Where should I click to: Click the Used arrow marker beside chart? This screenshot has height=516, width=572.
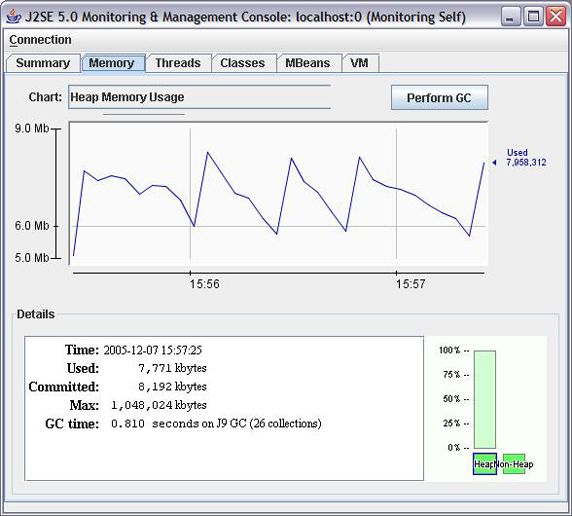494,162
